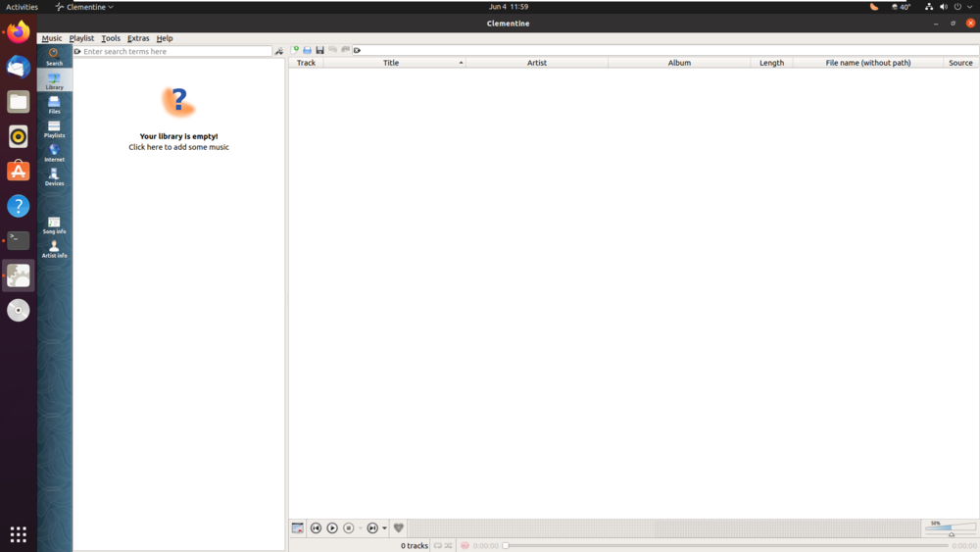Love the track with the heart icon
The height and width of the screenshot is (552, 980).
(x=399, y=528)
